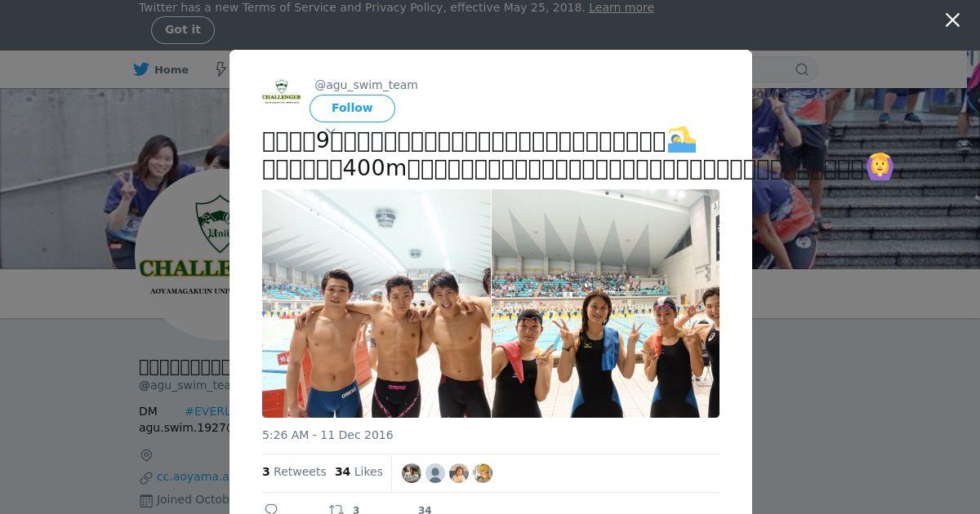Click the reply speech bubble icon
The image size is (980, 514).
[271, 509]
